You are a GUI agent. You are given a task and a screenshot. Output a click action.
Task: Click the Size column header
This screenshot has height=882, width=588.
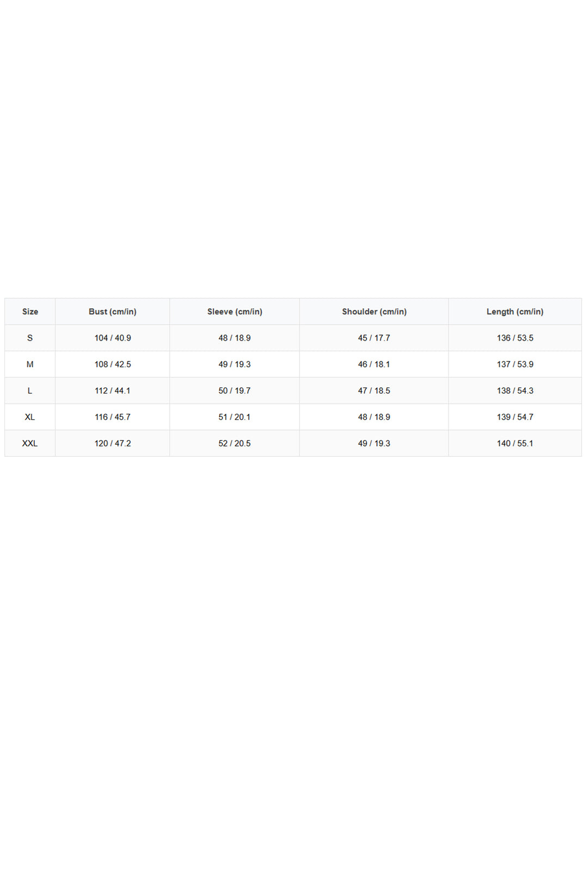point(30,311)
